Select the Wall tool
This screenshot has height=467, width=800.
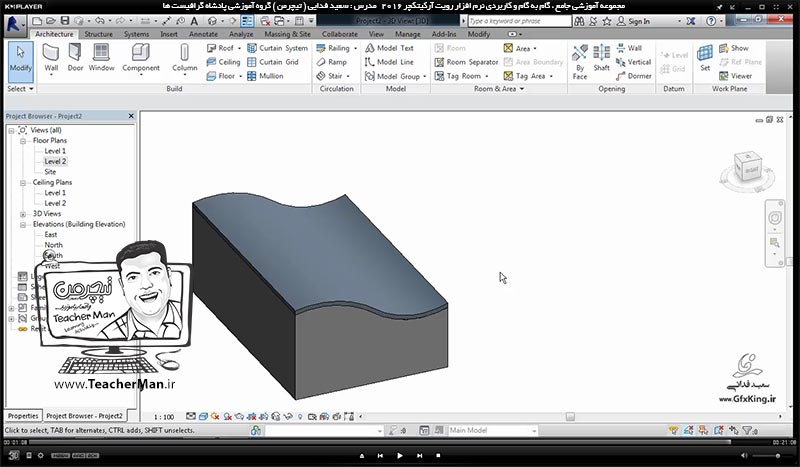click(51, 58)
